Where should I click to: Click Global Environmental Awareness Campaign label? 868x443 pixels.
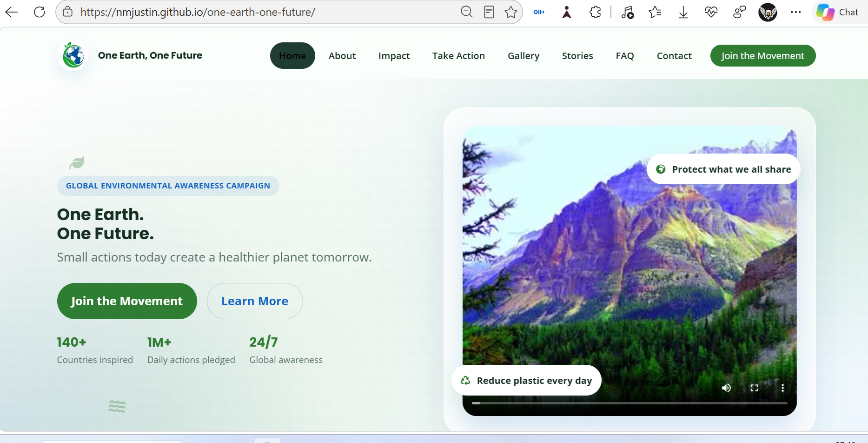pos(168,186)
